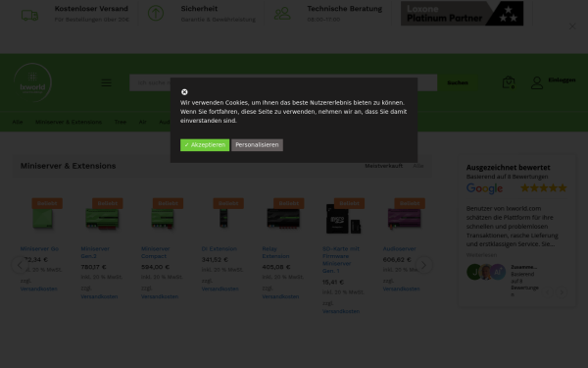Click Versandkosten under SD-Karte
The width and height of the screenshot is (588, 368).
(x=341, y=311)
